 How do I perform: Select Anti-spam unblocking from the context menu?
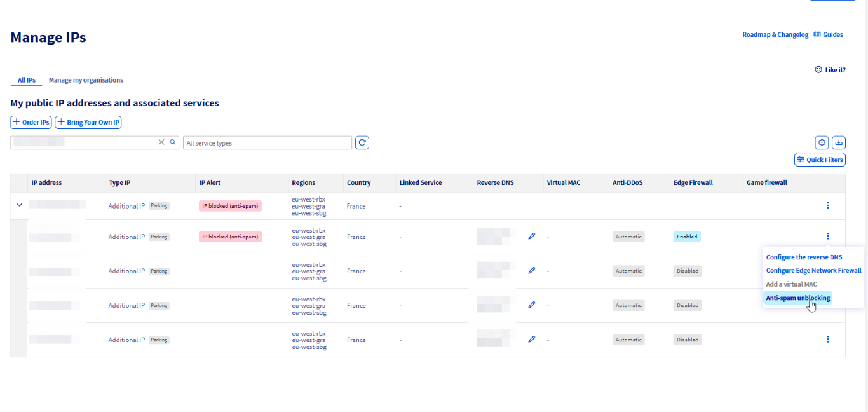click(x=797, y=298)
